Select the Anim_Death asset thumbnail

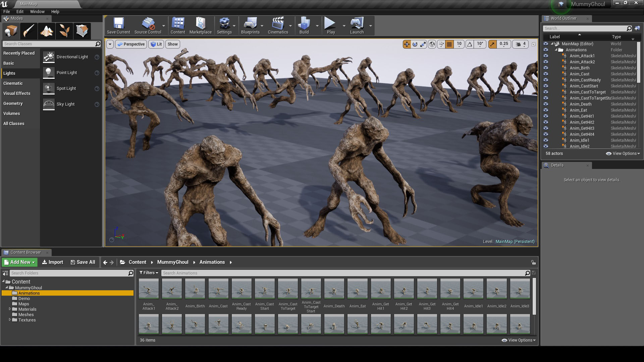click(334, 289)
